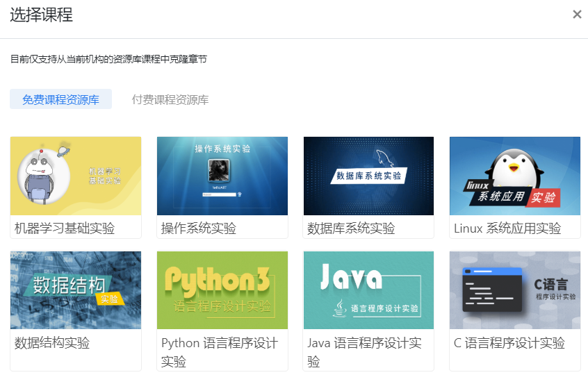Switch to 付费课程资源库 tab

[170, 99]
